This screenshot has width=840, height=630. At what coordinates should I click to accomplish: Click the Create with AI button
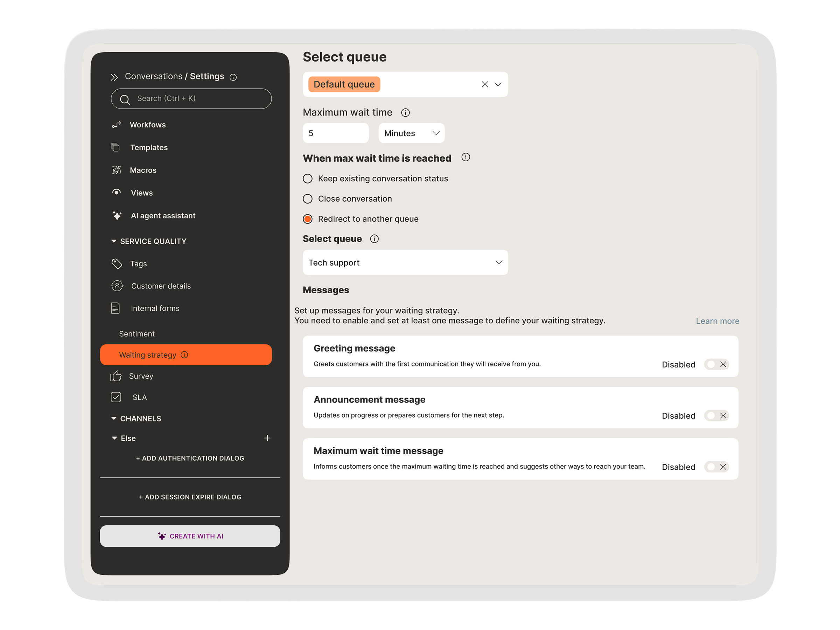click(190, 536)
